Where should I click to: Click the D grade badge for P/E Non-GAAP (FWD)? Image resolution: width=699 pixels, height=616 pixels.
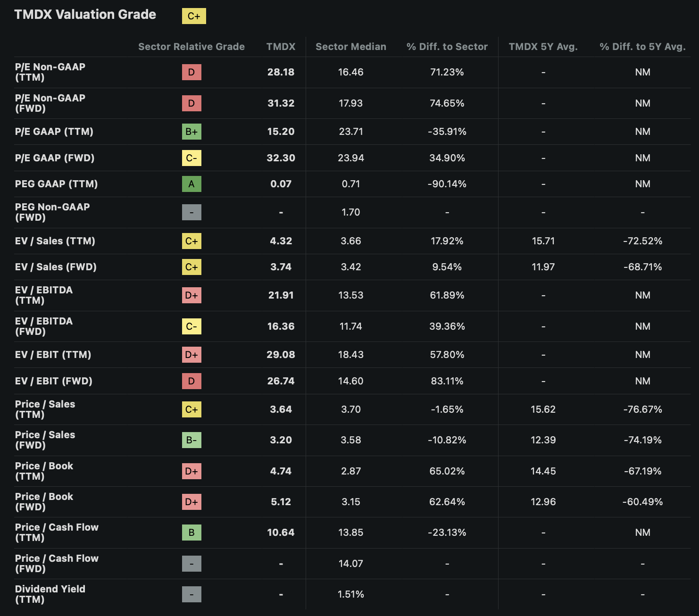click(191, 103)
